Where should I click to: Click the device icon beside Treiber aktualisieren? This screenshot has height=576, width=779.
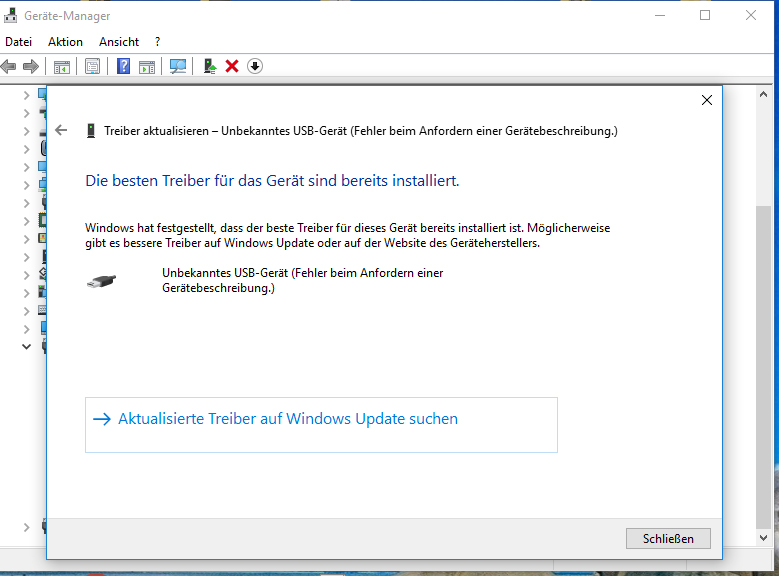click(x=90, y=131)
